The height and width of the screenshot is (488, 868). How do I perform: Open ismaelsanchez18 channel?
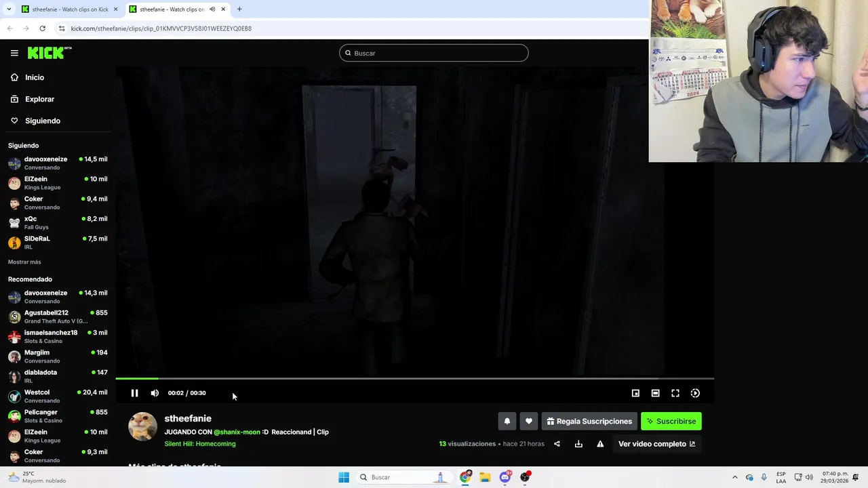[58, 336]
